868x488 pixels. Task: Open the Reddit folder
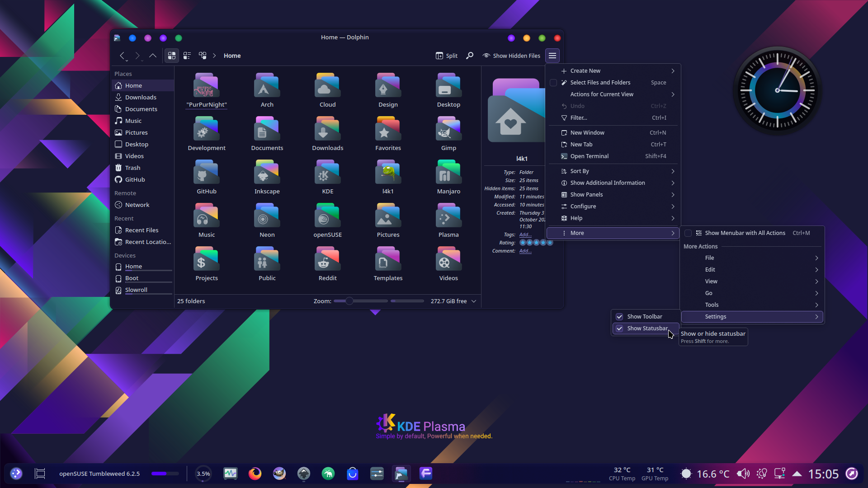[328, 264]
